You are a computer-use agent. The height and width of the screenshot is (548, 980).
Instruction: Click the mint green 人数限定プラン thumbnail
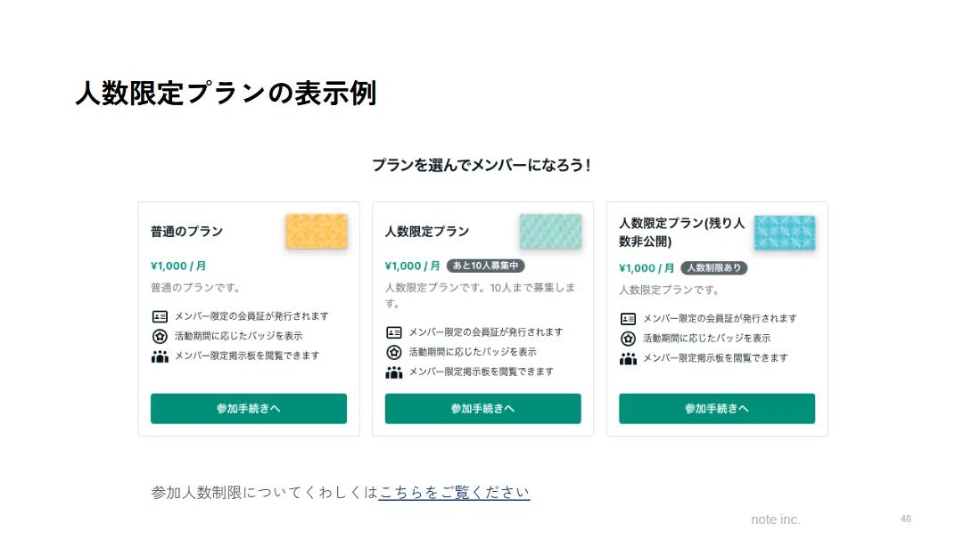pyautogui.click(x=550, y=231)
